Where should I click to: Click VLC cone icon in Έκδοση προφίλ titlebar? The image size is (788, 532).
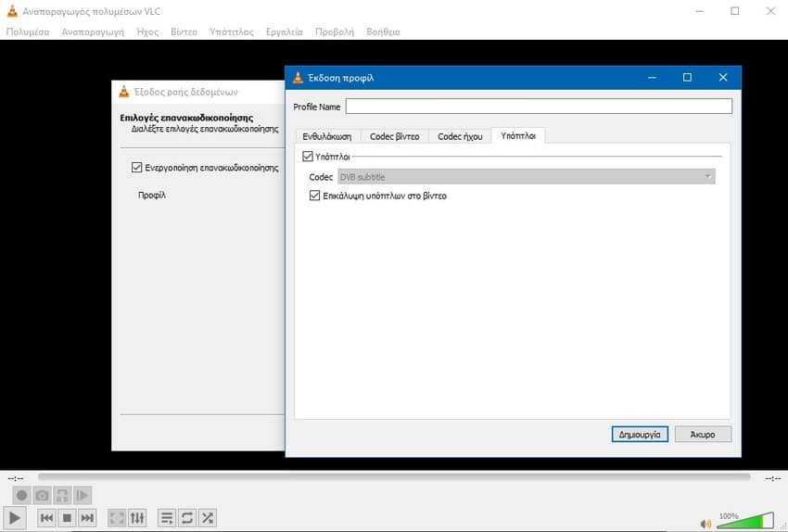coord(298,78)
